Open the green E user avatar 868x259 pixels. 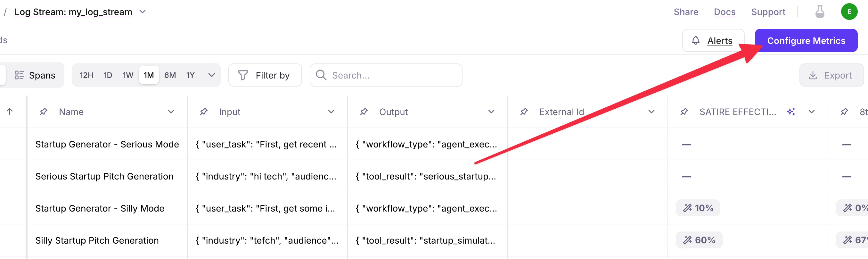pyautogui.click(x=849, y=12)
